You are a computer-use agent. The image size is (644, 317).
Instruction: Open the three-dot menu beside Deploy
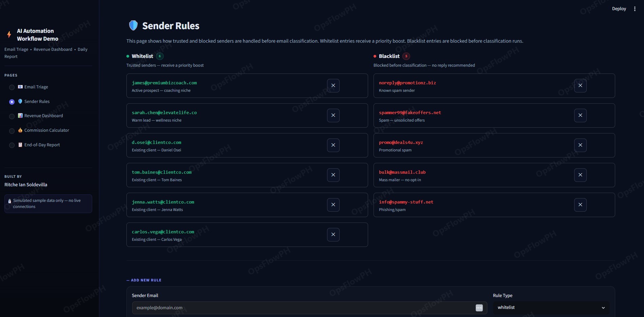(635, 9)
